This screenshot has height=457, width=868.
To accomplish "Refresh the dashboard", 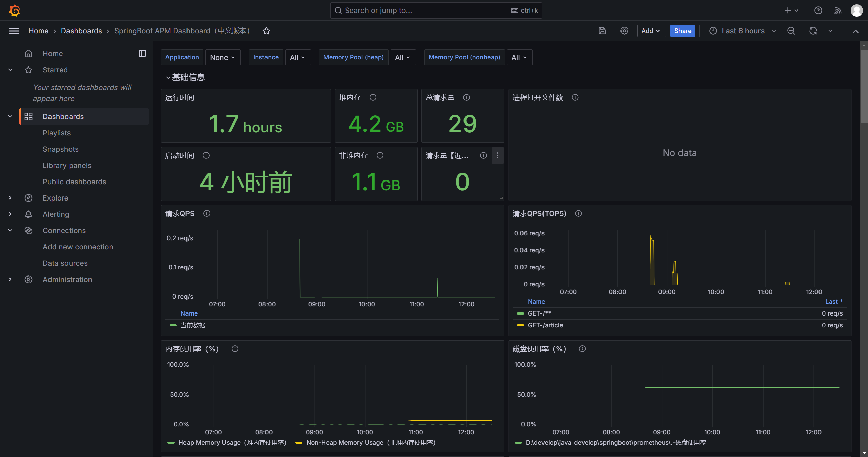I will click(813, 31).
